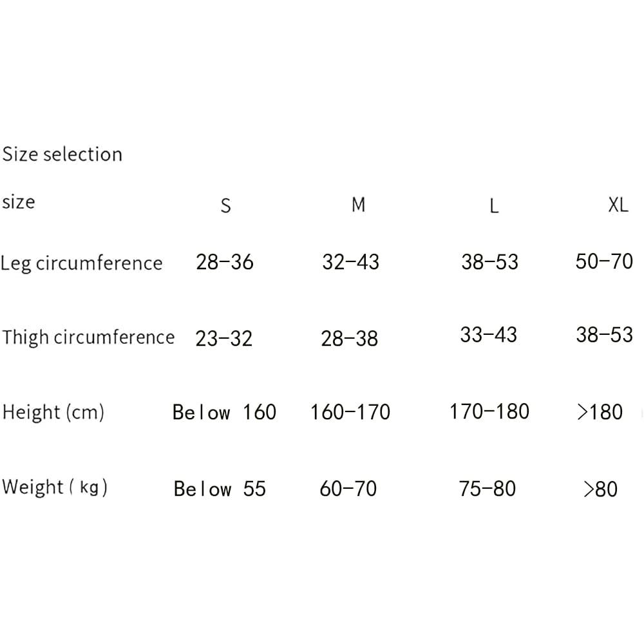Click the 'Below 160' height cell
644x644 pixels.
[224, 412]
